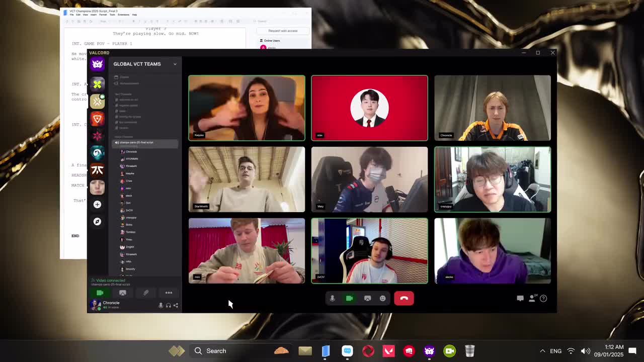Open the purple Valcord home server icon
The height and width of the screenshot is (362, 644).
click(97, 64)
